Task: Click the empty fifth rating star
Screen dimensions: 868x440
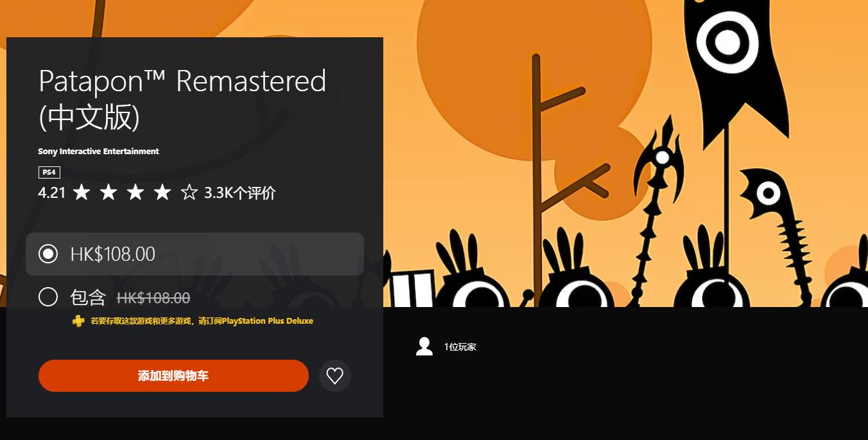Action: coord(189,192)
